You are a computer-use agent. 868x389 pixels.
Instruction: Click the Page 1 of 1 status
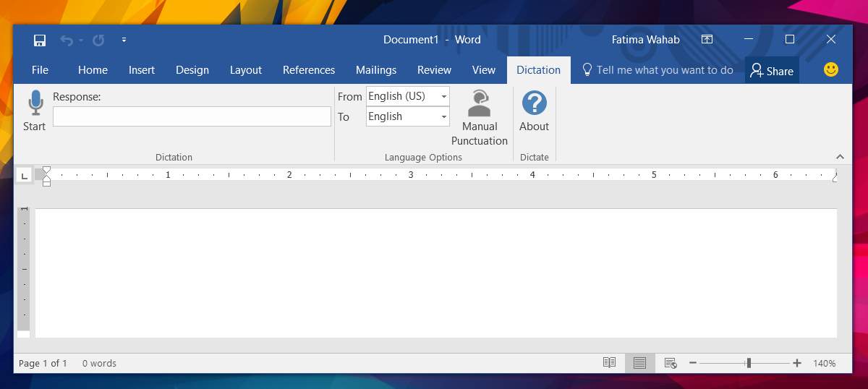(43, 363)
